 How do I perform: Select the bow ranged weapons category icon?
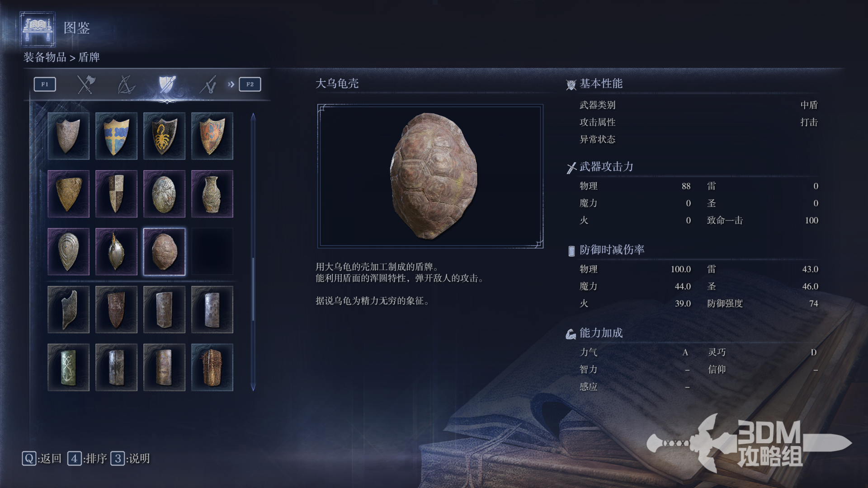point(126,84)
